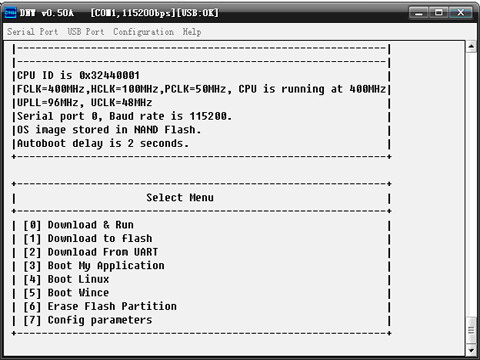The image size is (480, 360).
Task: Click the DNW application icon in title bar
Action: click(10, 13)
